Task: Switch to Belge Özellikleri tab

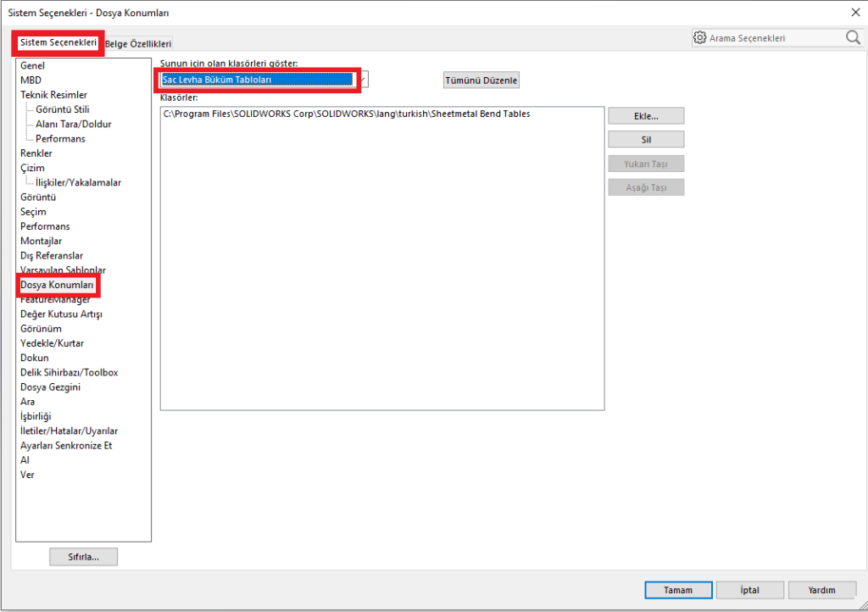Action: (138, 43)
